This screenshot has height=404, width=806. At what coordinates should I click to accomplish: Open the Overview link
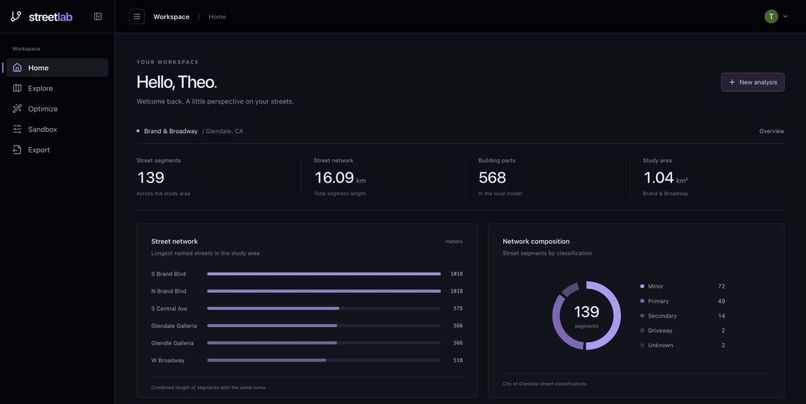coord(772,131)
